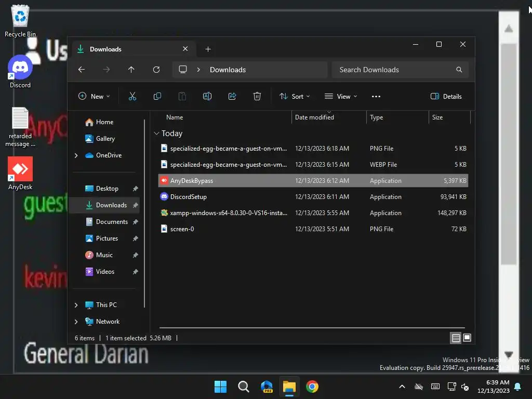This screenshot has height=399, width=532.
Task: Click the PC icon in address bar
Action: pyautogui.click(x=183, y=70)
